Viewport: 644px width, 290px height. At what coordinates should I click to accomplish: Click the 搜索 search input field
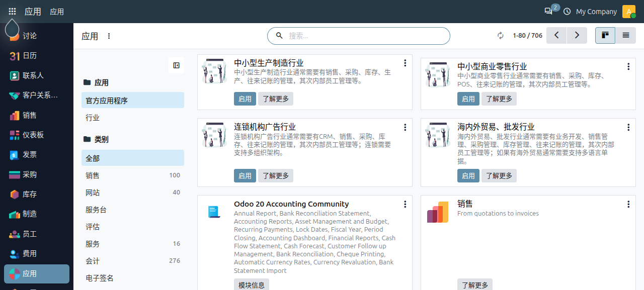[359, 36]
